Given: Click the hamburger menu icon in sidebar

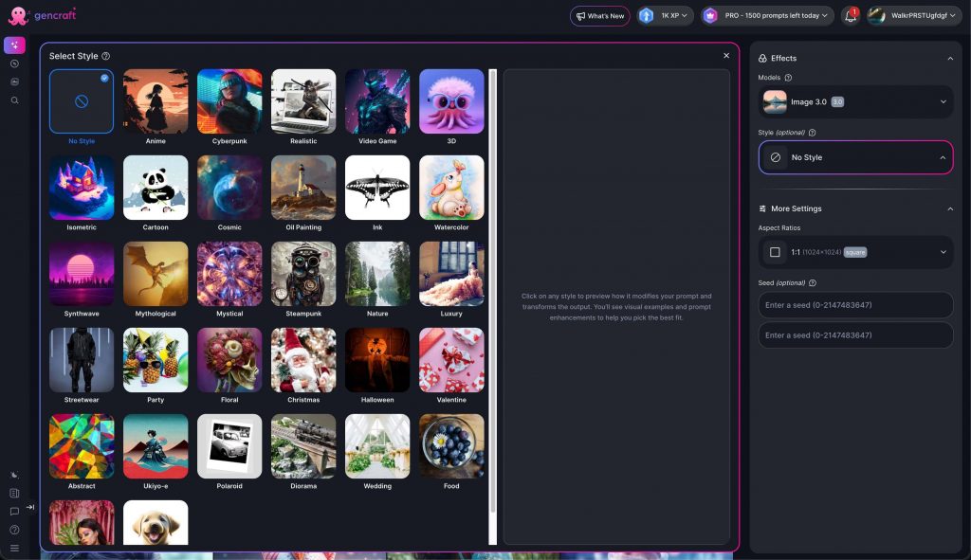Looking at the screenshot, I should point(14,548).
